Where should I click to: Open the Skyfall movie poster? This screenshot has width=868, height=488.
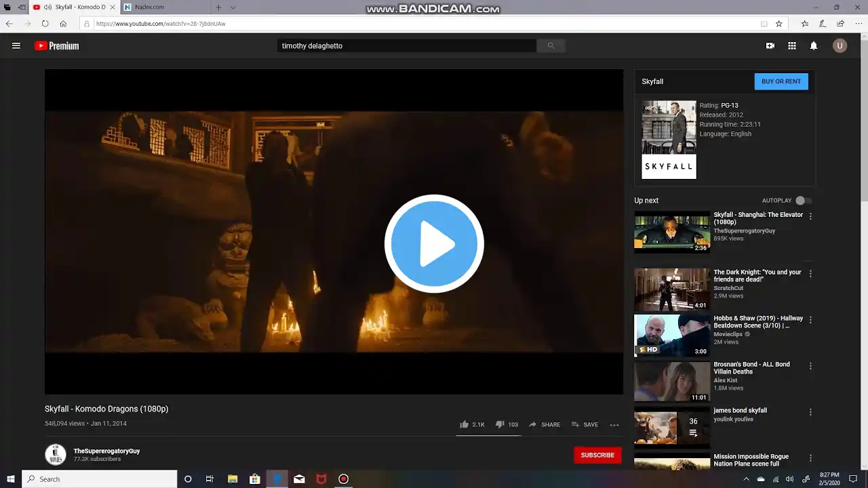669,140
